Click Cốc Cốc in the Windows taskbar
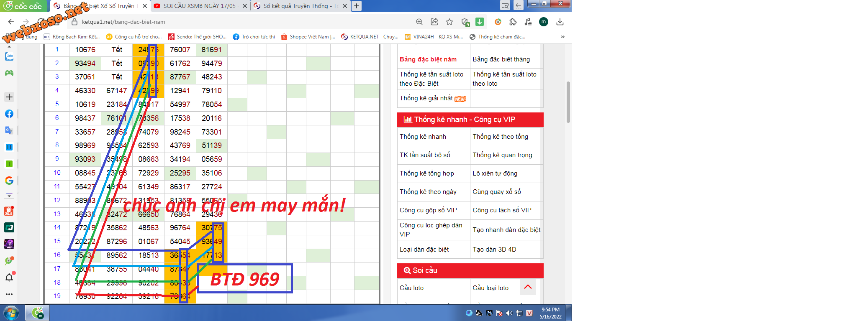Screen dimensions: 868x321 [x=38, y=313]
